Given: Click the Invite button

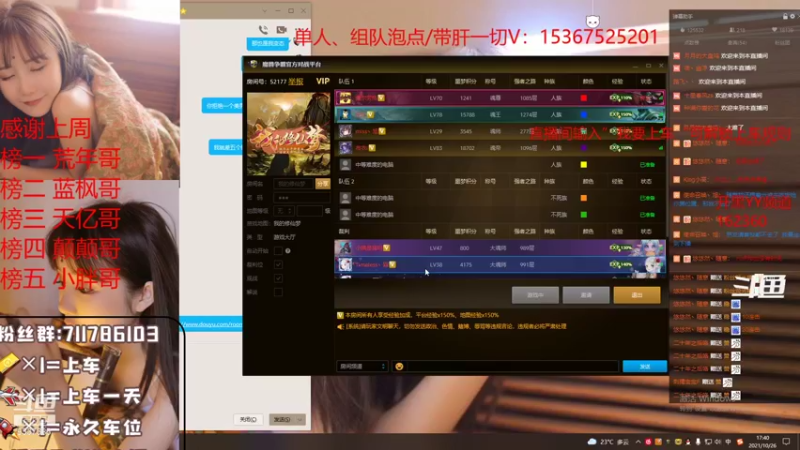Looking at the screenshot, I should (586, 295).
